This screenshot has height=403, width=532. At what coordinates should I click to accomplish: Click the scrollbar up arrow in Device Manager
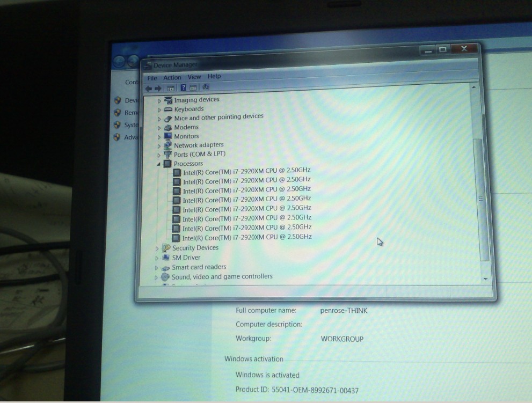[474, 87]
